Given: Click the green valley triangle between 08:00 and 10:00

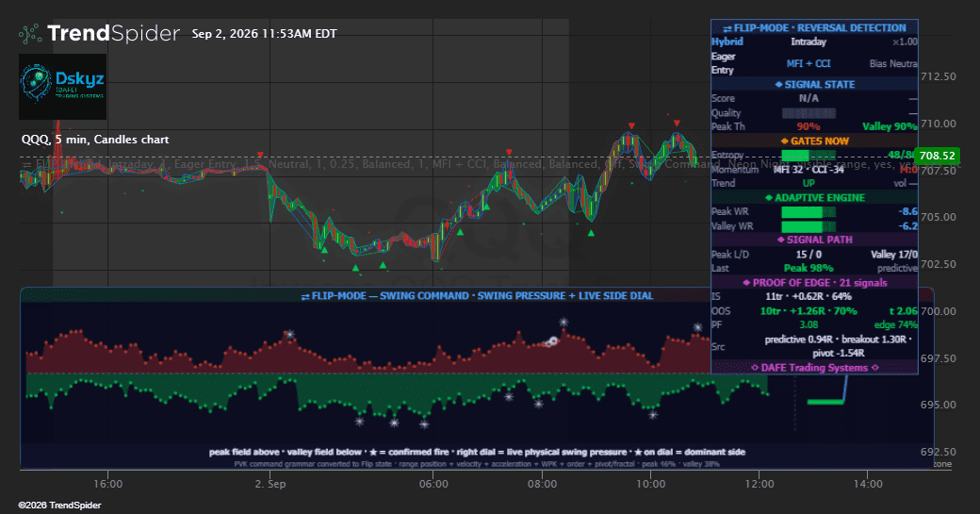Looking at the screenshot, I should [591, 233].
